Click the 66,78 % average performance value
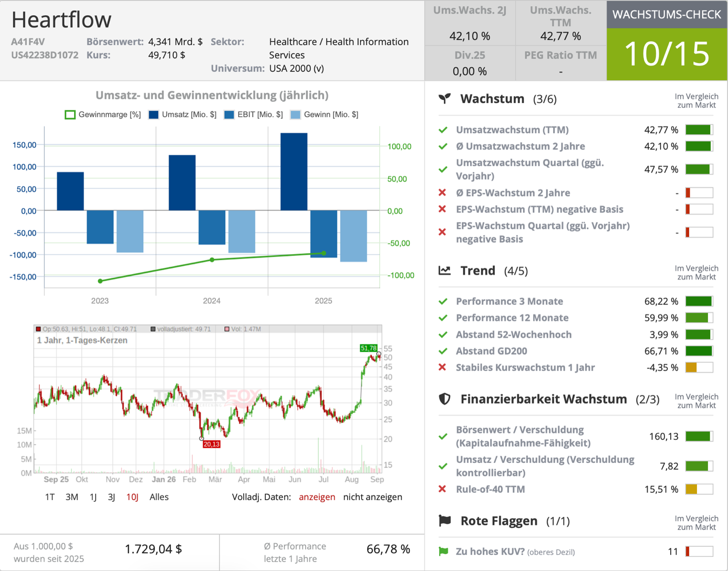This screenshot has width=728, height=571. [x=388, y=549]
